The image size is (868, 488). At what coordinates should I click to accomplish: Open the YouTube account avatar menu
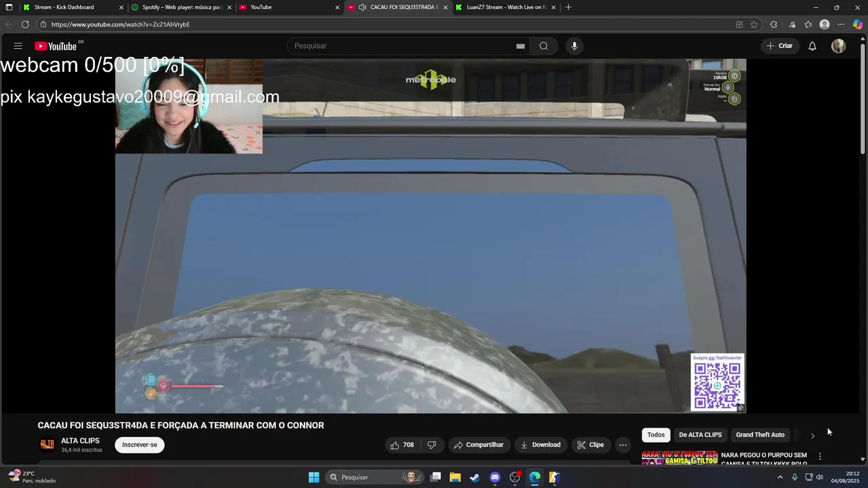click(x=839, y=46)
